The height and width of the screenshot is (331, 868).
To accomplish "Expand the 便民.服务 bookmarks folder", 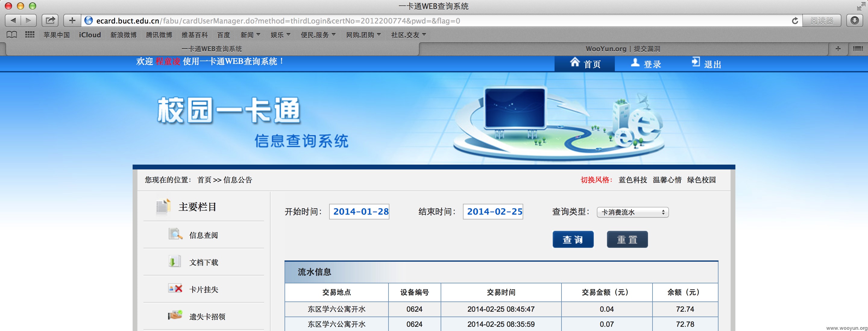I will [x=318, y=35].
